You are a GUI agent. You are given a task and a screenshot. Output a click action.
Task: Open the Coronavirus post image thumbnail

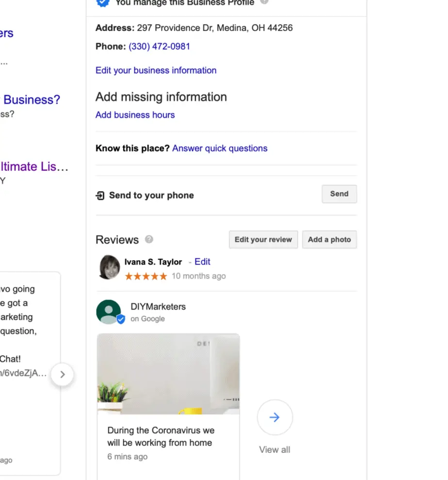tap(168, 374)
